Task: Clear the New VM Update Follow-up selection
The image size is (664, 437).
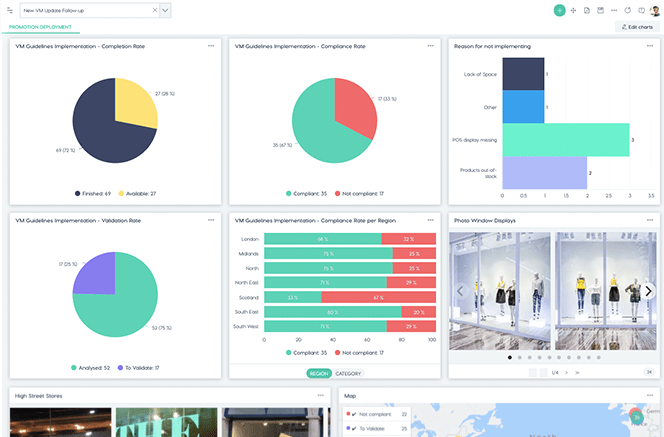Action: click(154, 10)
